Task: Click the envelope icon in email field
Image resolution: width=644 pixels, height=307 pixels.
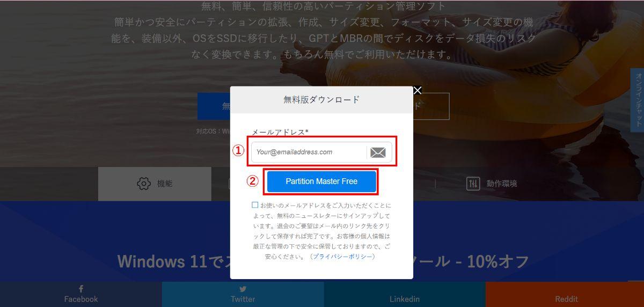Action: (378, 152)
